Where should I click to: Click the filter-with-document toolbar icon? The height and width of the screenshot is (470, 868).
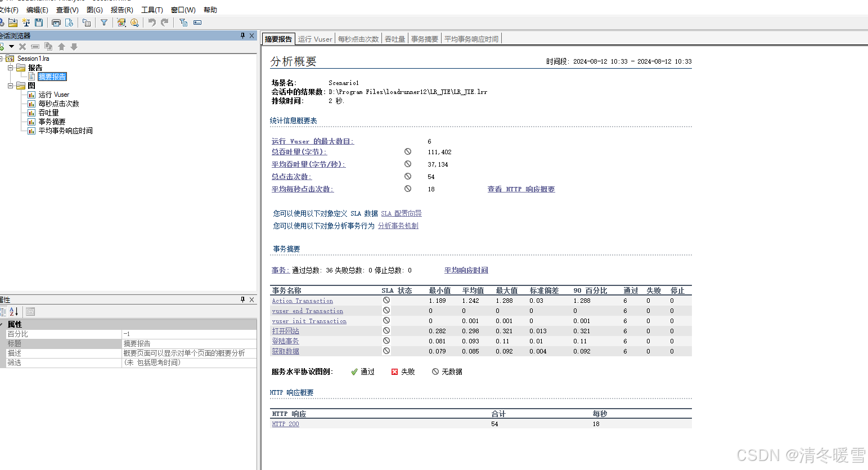tap(183, 23)
